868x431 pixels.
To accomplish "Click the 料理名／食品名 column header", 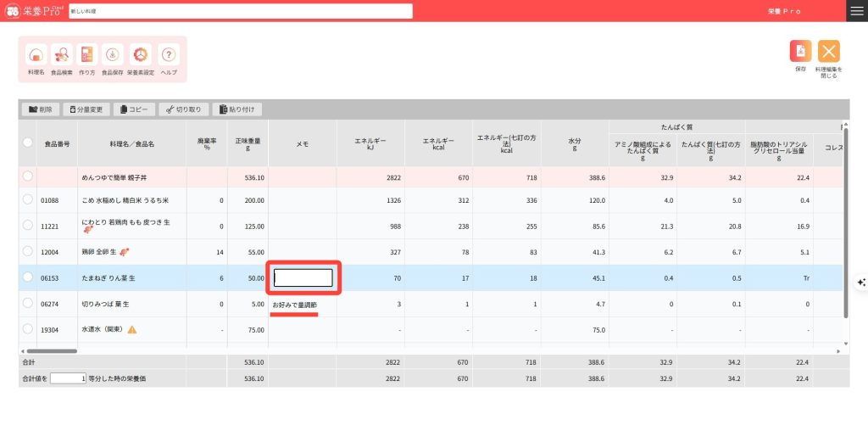I will tap(131, 143).
